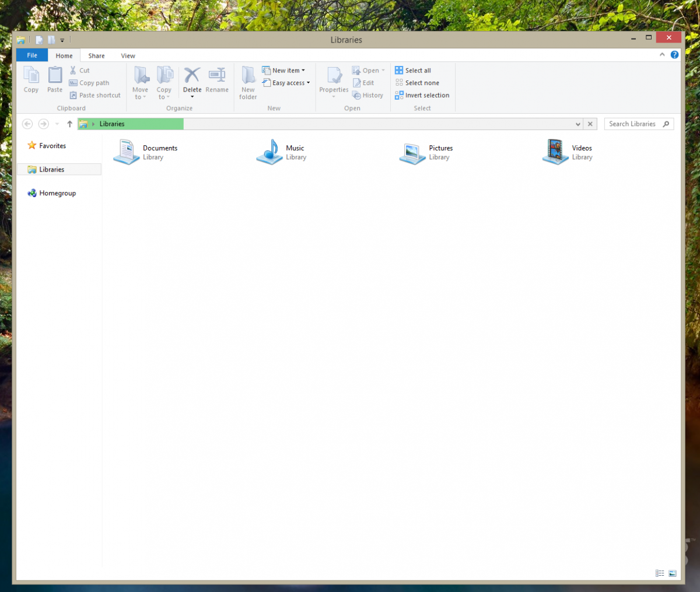Image resolution: width=700 pixels, height=592 pixels.
Task: Select Homegroup in navigation pane
Action: click(x=52, y=193)
